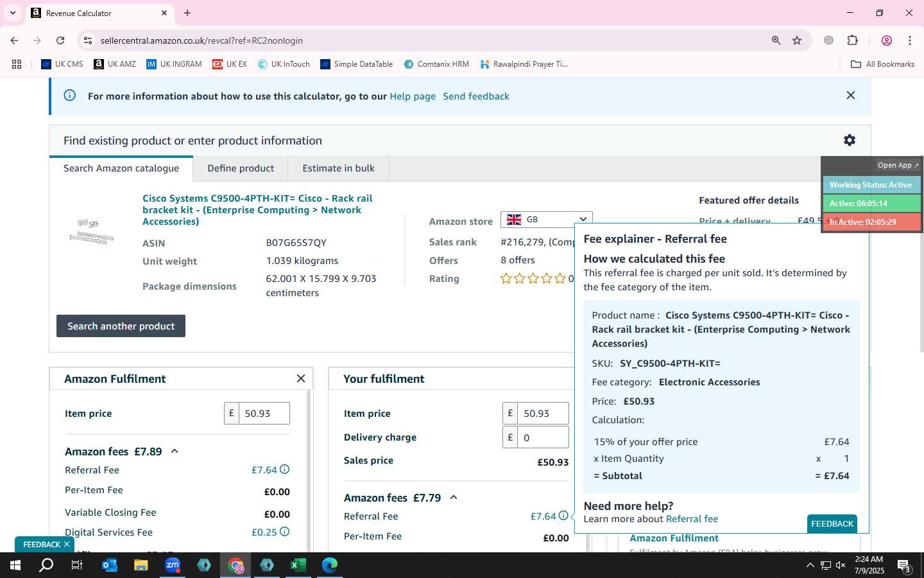Click the Send feedback link
Viewport: 924px width, 578px height.
(476, 96)
